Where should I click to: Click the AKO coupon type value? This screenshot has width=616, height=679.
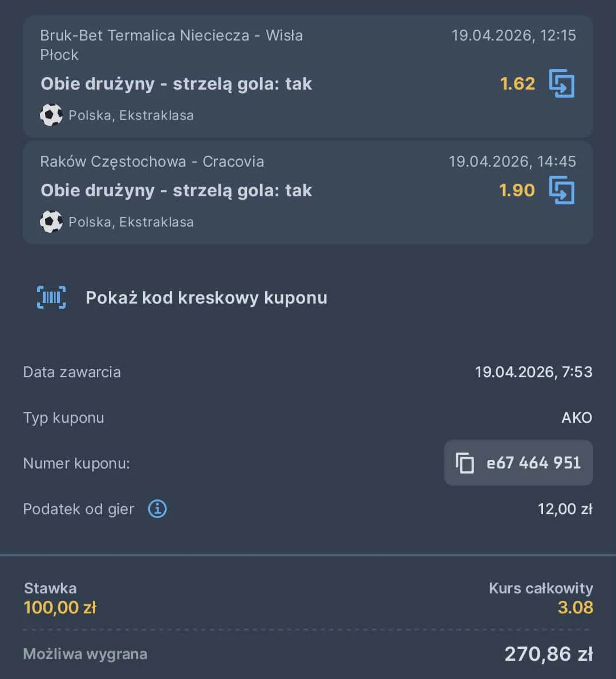click(x=577, y=418)
